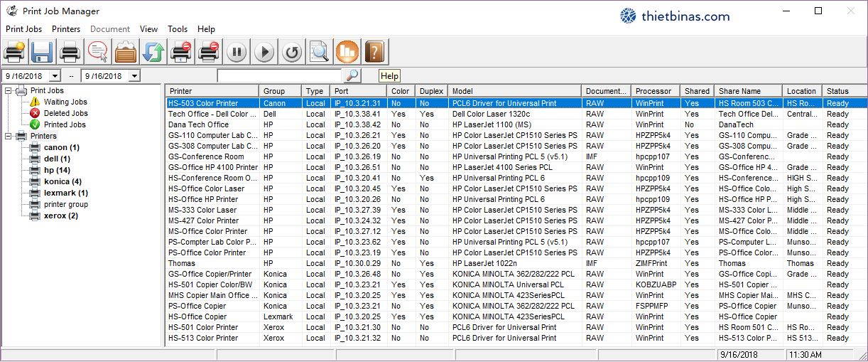Screen dimensions: 868x362
Task: Click the search text field
Action: pyautogui.click(x=279, y=75)
